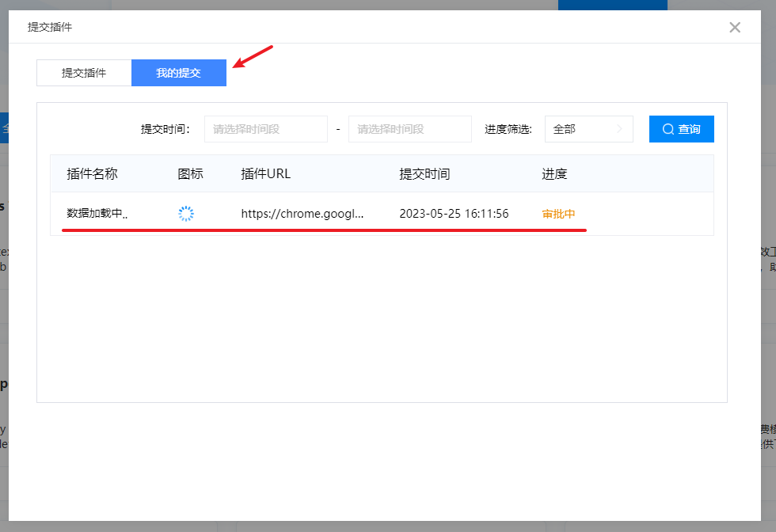Click the start time range input field
Screen dimensions: 776x532
pos(265,129)
